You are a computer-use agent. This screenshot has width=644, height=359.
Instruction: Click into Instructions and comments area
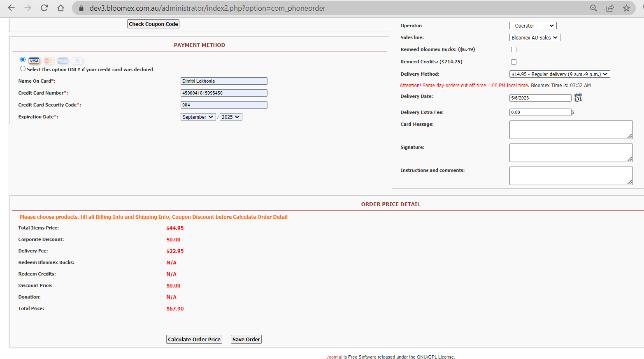(x=571, y=176)
